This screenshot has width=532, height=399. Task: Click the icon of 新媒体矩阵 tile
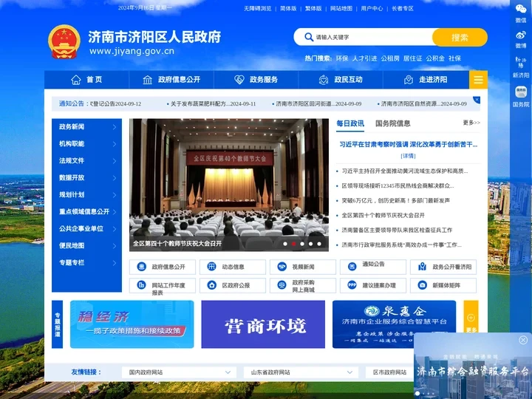tap(422, 285)
